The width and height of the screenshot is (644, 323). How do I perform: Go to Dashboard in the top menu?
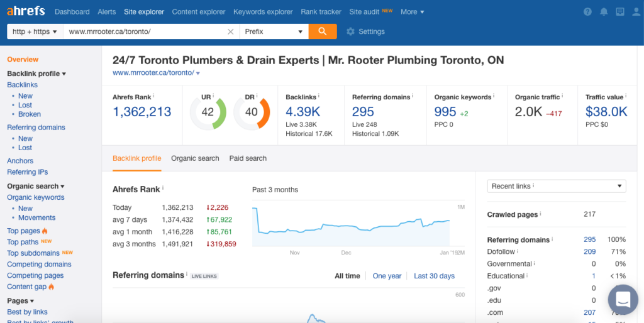pos(72,12)
